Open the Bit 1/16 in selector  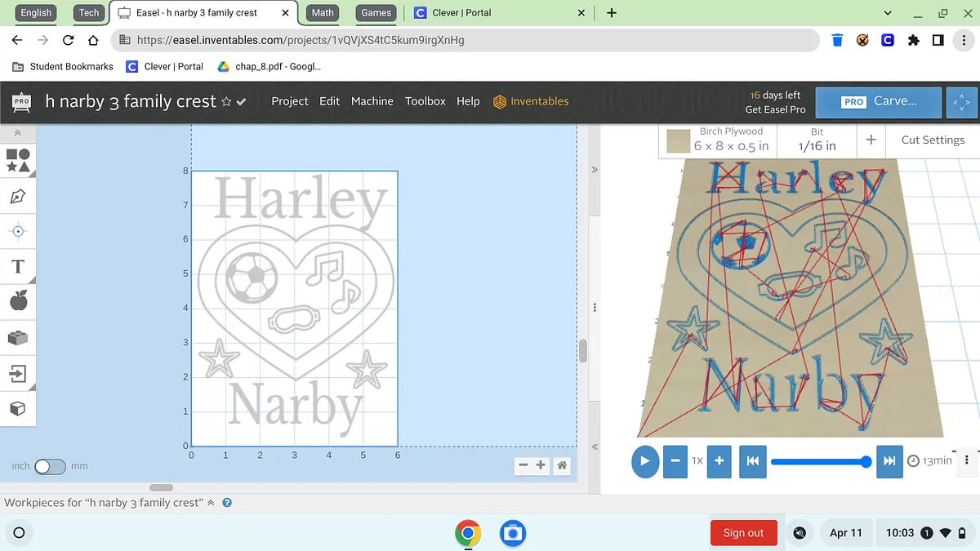click(817, 140)
